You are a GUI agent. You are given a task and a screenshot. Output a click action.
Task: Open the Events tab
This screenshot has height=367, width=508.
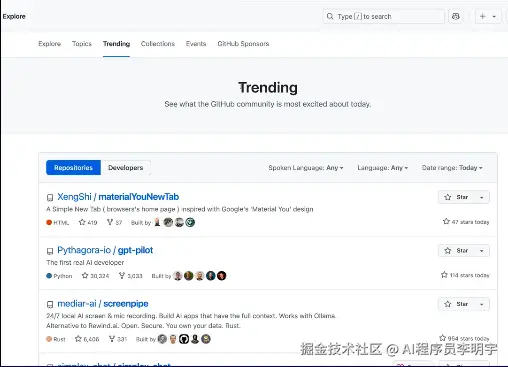196,44
